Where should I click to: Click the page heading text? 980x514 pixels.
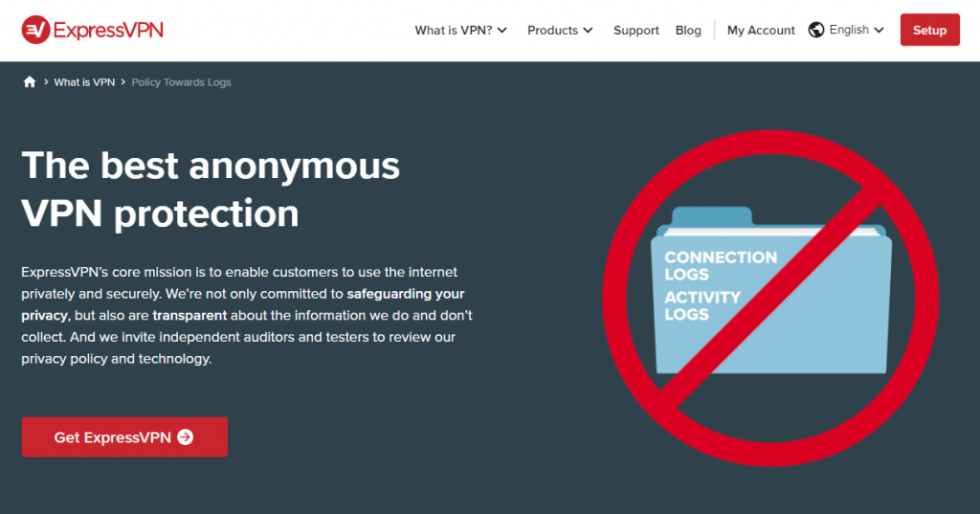[210, 190]
